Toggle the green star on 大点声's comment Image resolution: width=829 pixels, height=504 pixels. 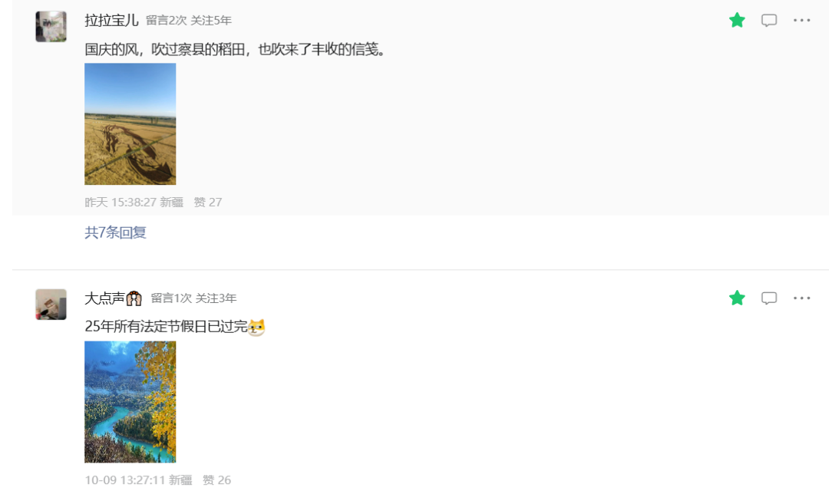[x=736, y=298]
